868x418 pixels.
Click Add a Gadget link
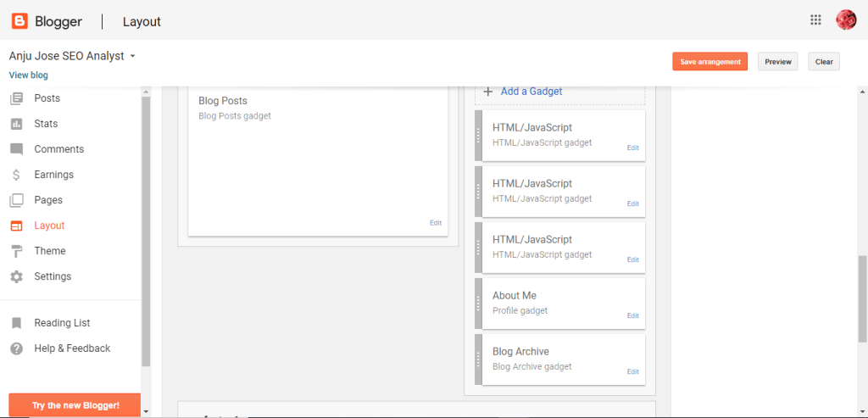531,92
